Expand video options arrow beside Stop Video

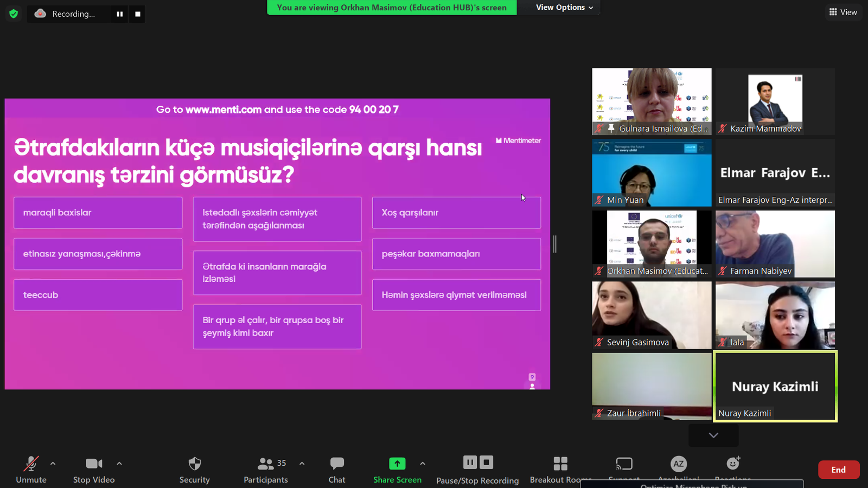click(x=119, y=464)
